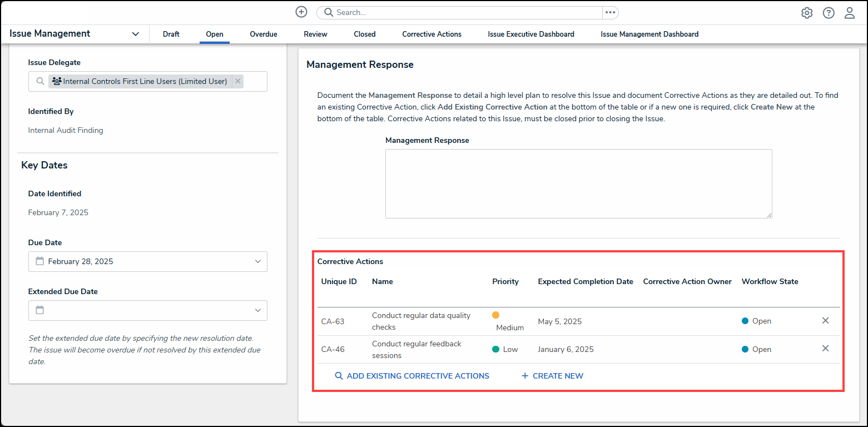Open the Extended Due Date dropdown
Viewport: 868px width, 427px height.
[257, 310]
